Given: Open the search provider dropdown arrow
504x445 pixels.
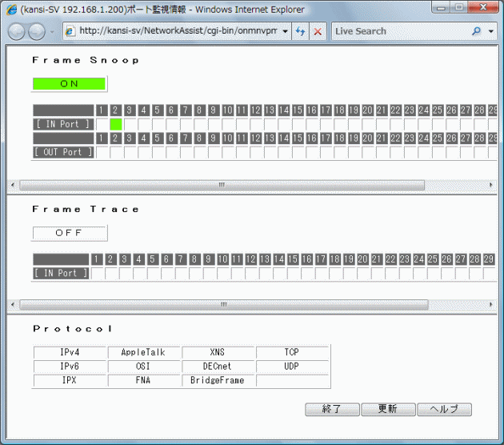Looking at the screenshot, I should point(491,31).
